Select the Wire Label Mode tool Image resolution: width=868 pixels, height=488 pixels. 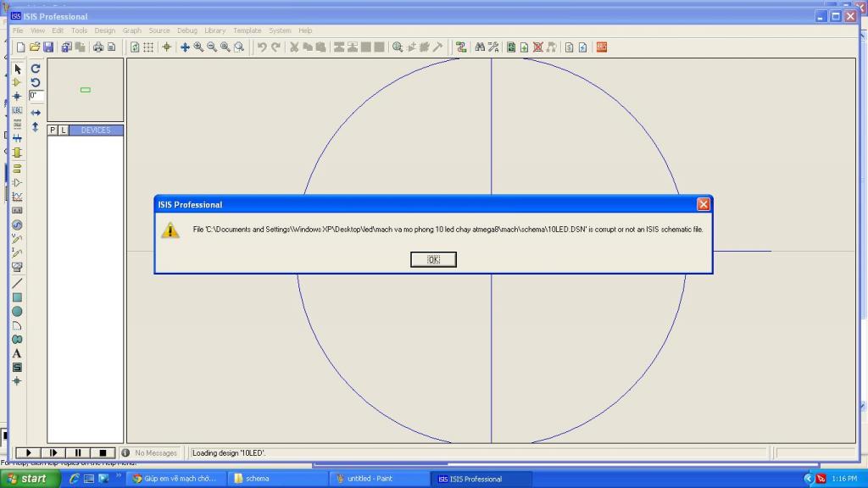click(17, 110)
